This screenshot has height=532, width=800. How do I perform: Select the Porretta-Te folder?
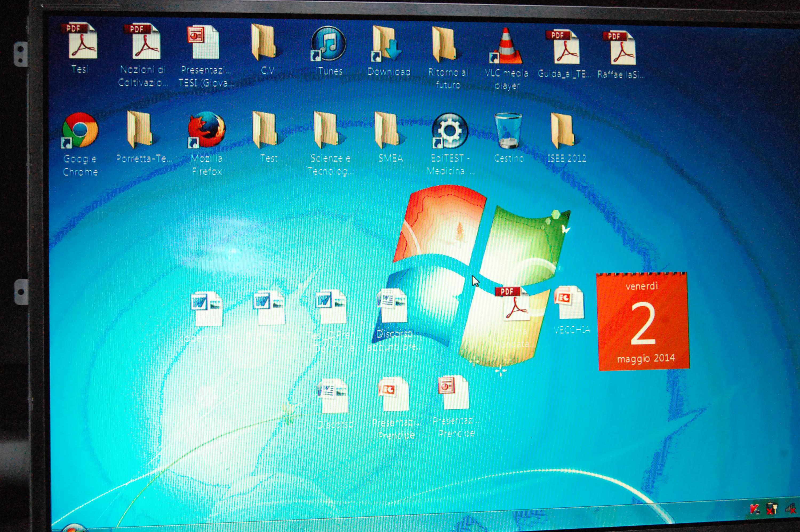tap(140, 131)
